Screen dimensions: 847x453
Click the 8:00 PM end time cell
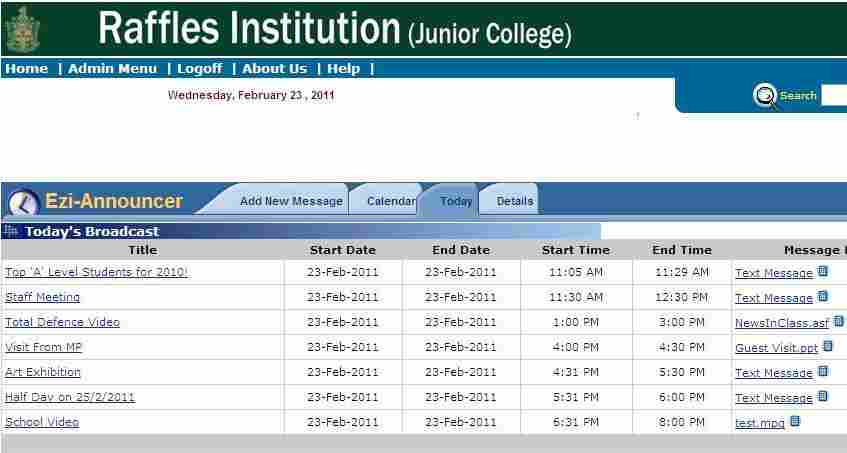682,422
